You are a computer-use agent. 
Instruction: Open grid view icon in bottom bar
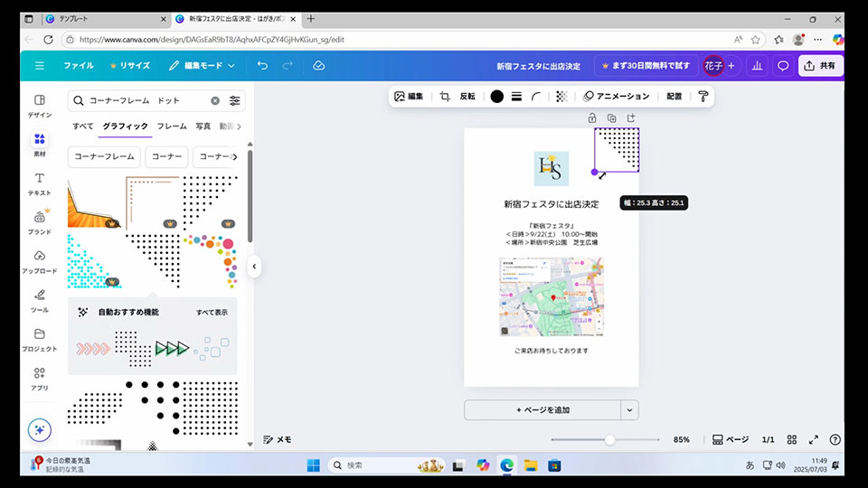coord(792,440)
